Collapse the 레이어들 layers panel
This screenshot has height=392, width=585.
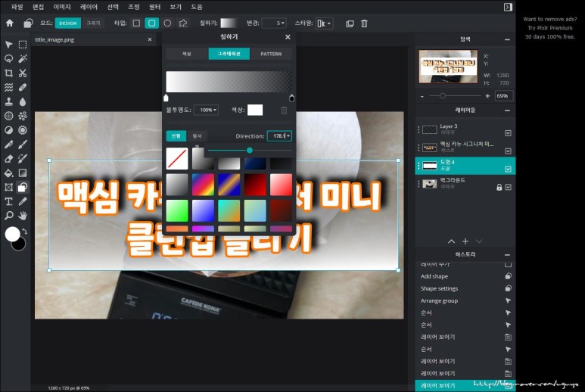507,110
